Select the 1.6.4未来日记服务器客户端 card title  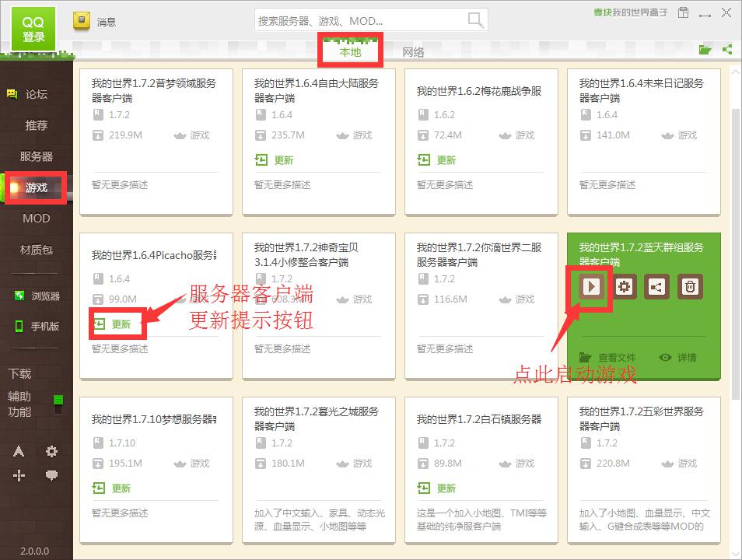pyautogui.click(x=641, y=90)
